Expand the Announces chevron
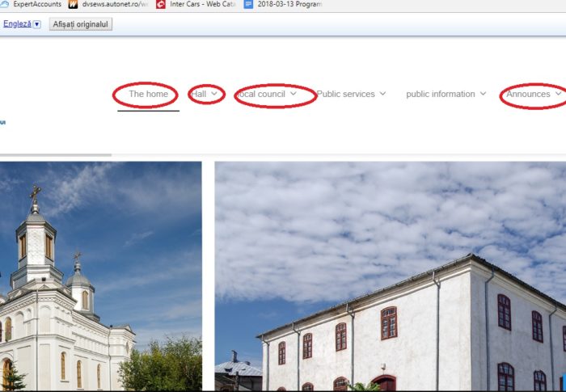The image size is (566, 392). [x=559, y=94]
